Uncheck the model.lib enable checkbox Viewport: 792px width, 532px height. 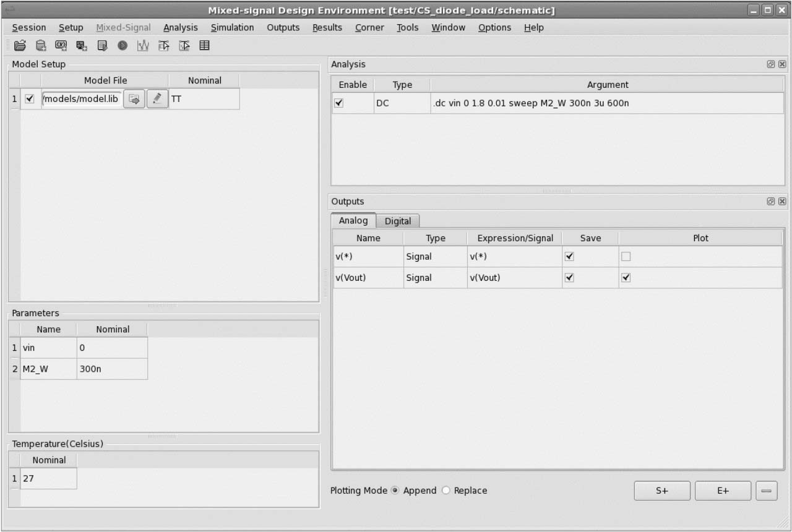[x=30, y=99]
